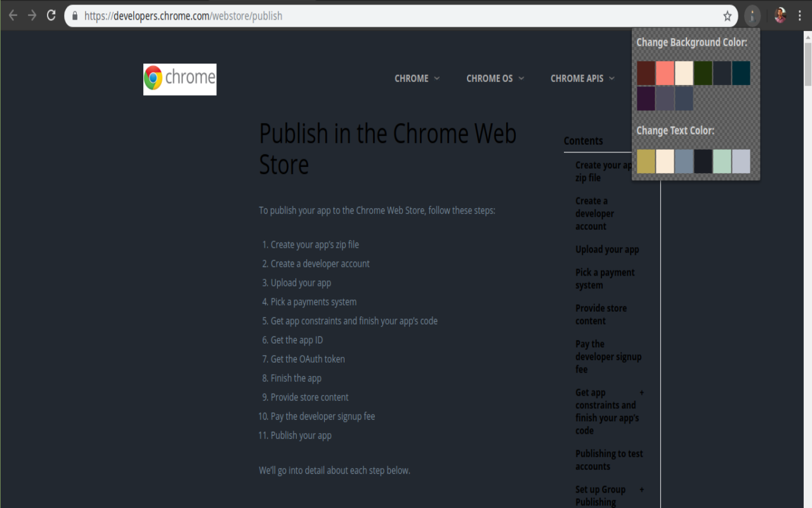Image resolution: width=812 pixels, height=508 pixels.
Task: Open step 9 Provide store content
Action: tap(310, 397)
